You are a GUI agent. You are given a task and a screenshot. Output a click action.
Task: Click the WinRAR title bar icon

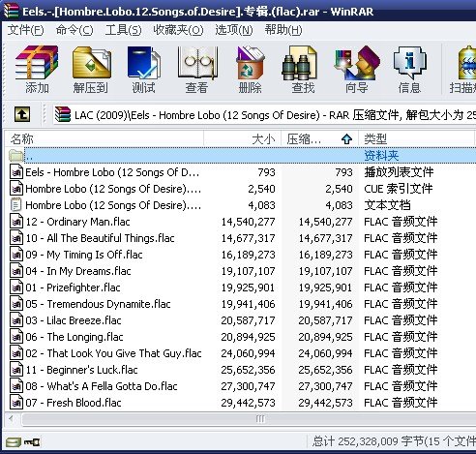coord(11,11)
